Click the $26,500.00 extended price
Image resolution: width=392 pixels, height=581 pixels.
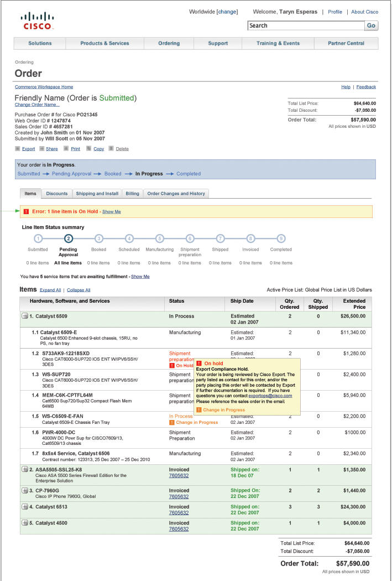click(353, 316)
